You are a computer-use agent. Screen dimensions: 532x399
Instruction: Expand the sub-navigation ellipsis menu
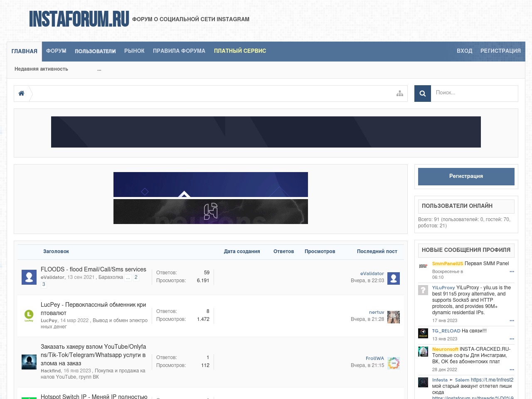(x=99, y=69)
